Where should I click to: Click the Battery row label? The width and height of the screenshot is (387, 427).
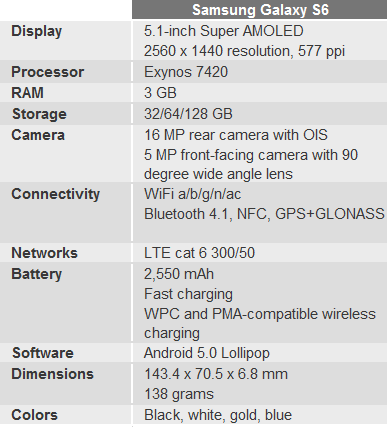click(37, 274)
